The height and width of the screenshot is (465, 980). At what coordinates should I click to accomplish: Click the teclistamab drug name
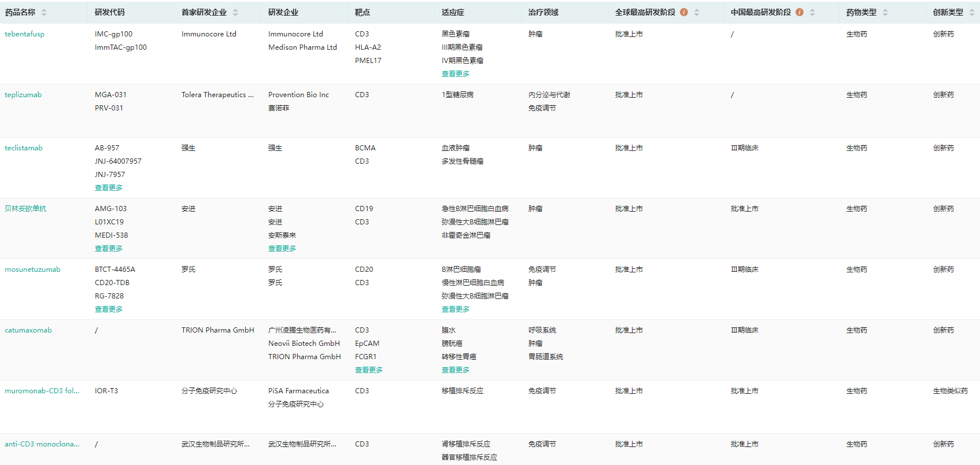click(24, 148)
